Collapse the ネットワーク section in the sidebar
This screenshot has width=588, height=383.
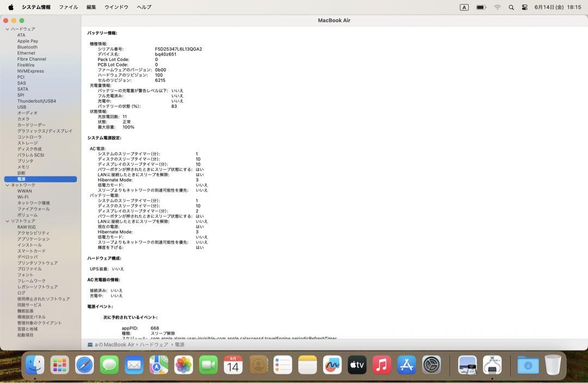[7, 185]
